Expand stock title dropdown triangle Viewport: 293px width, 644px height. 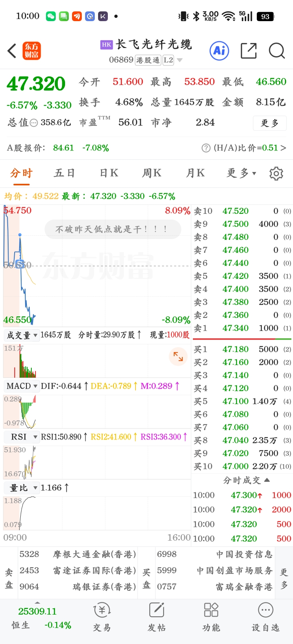pyautogui.click(x=179, y=61)
